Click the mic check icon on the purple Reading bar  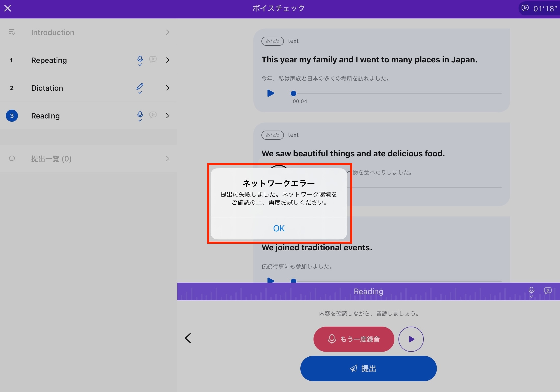pyautogui.click(x=531, y=292)
